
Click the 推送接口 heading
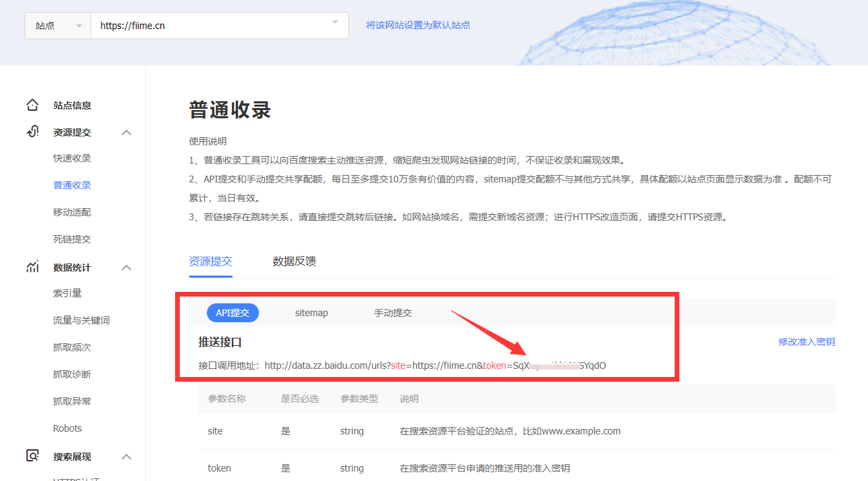[x=220, y=343]
